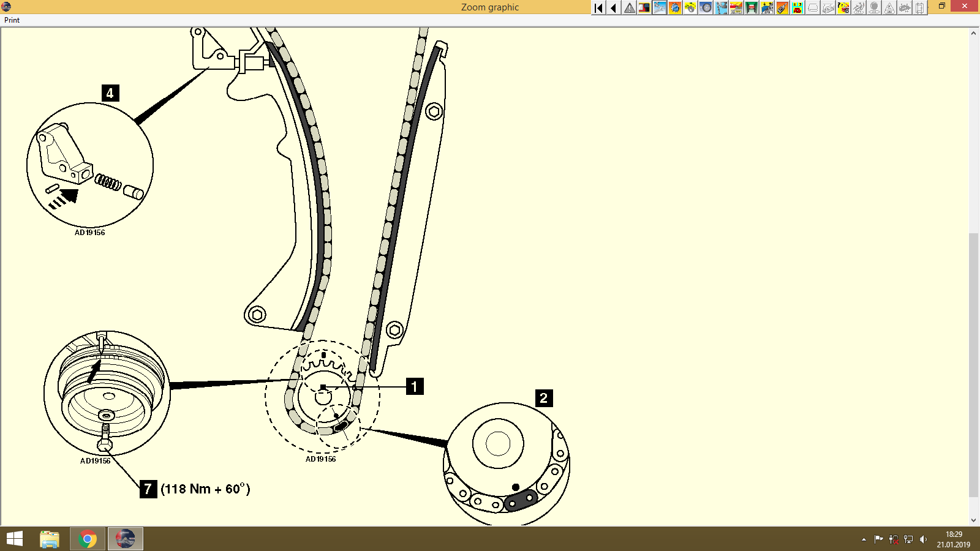Mute audio via the speaker tray icon
980x551 pixels.
pyautogui.click(x=924, y=539)
